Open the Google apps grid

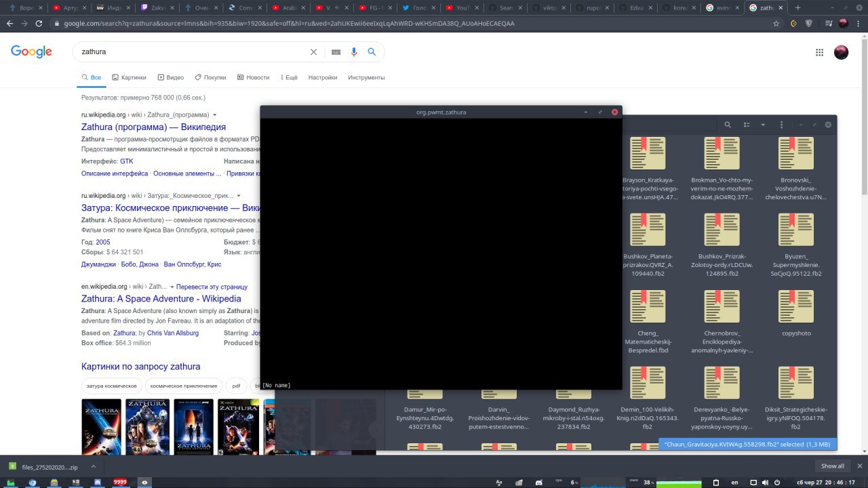819,52
